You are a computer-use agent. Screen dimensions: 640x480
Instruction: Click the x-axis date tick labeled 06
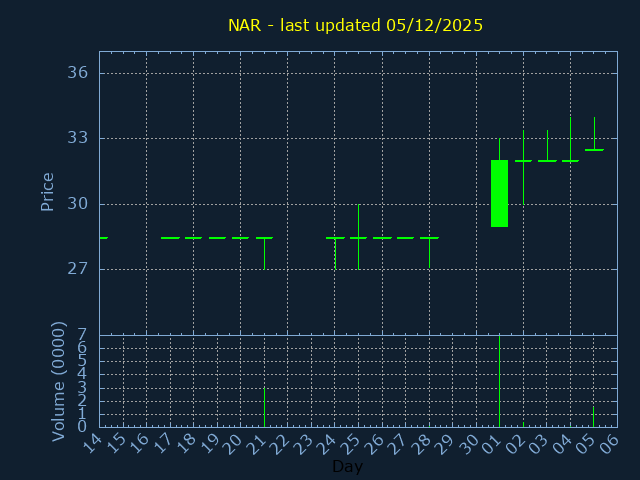[610, 443]
